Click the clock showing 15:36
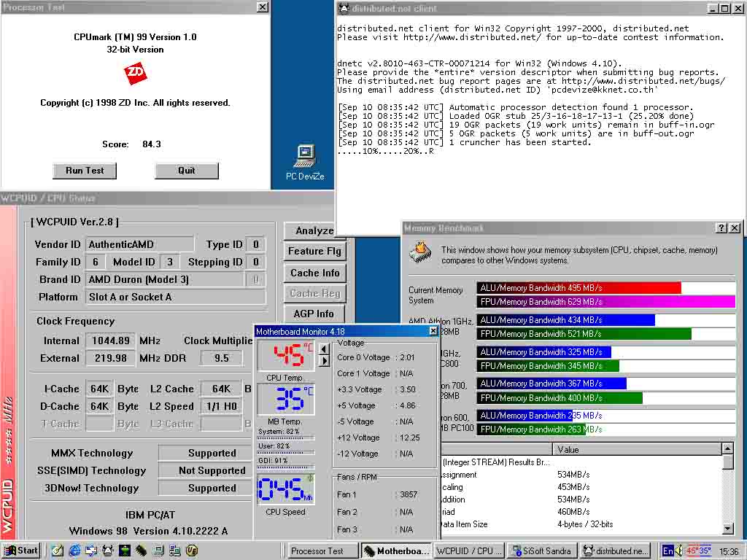The width and height of the screenshot is (747, 560). [729, 551]
